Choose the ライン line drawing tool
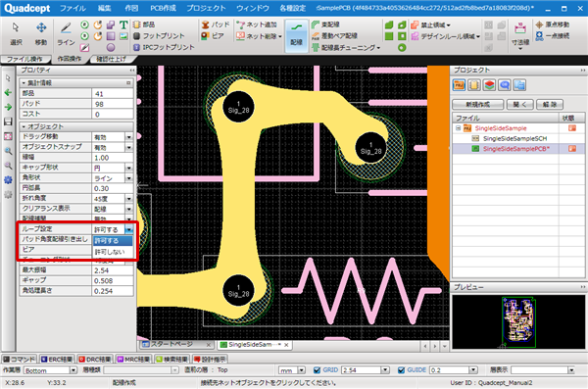 [66, 33]
